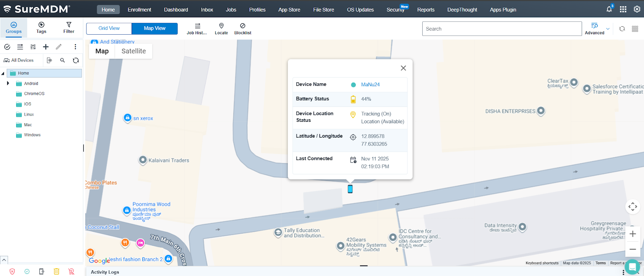Open the apps grid launcher icon

coord(623,9)
